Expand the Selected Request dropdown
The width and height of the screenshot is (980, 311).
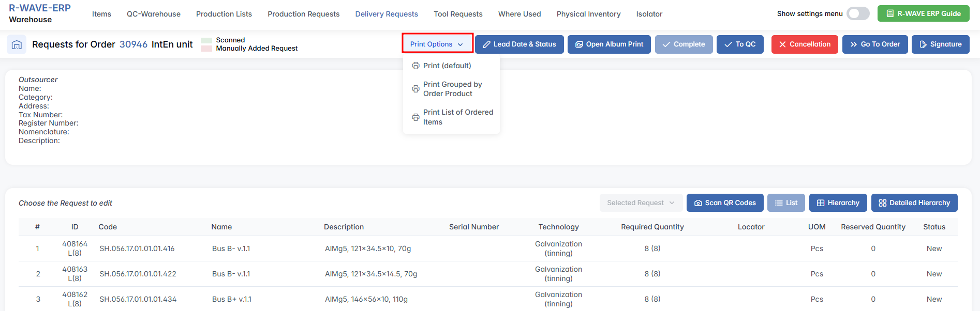point(641,203)
